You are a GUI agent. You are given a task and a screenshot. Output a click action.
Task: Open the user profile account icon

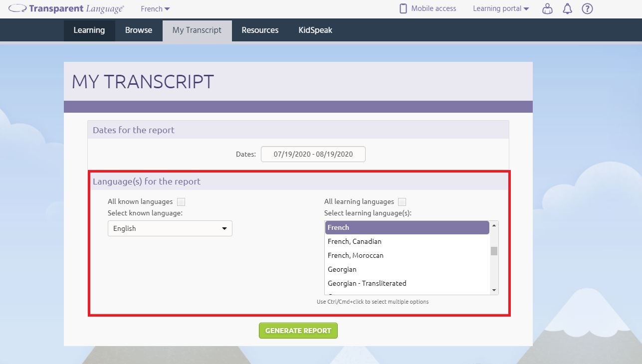coord(547,8)
